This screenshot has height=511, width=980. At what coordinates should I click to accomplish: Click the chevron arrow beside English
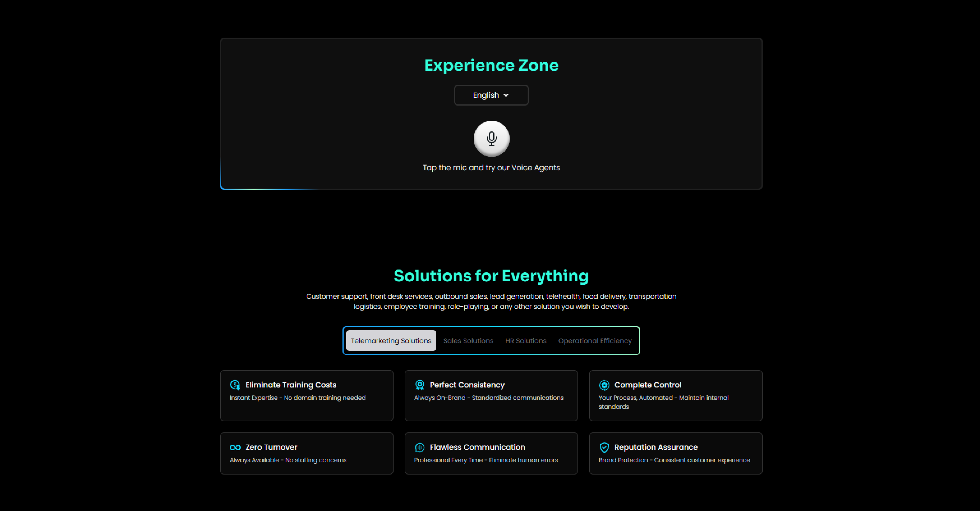(x=506, y=95)
